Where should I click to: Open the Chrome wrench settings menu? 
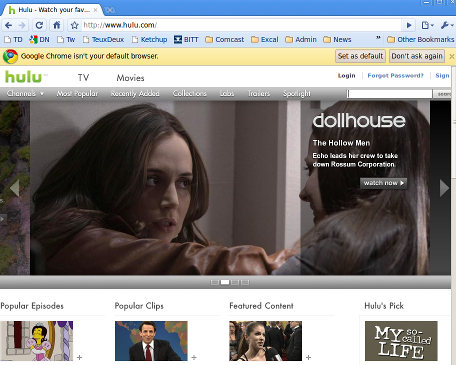(x=447, y=25)
